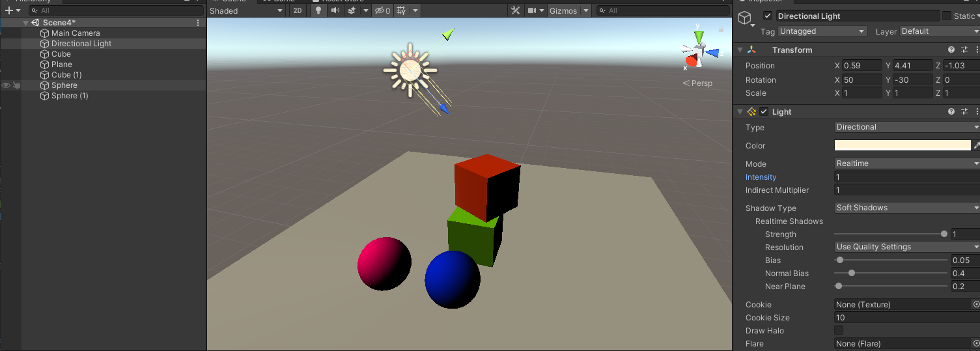The height and width of the screenshot is (351, 980).
Task: Click the Position X input field
Action: [861, 66]
